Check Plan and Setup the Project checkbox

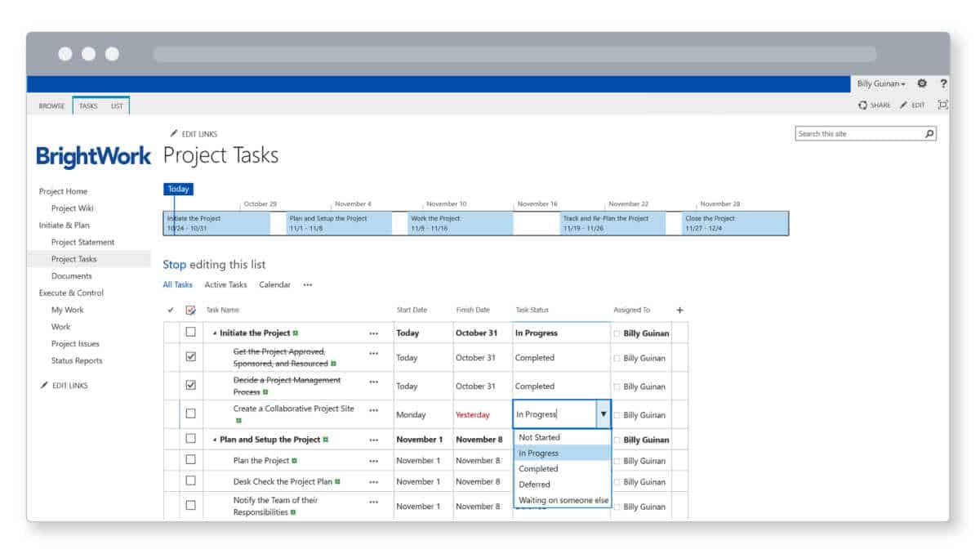coord(190,439)
